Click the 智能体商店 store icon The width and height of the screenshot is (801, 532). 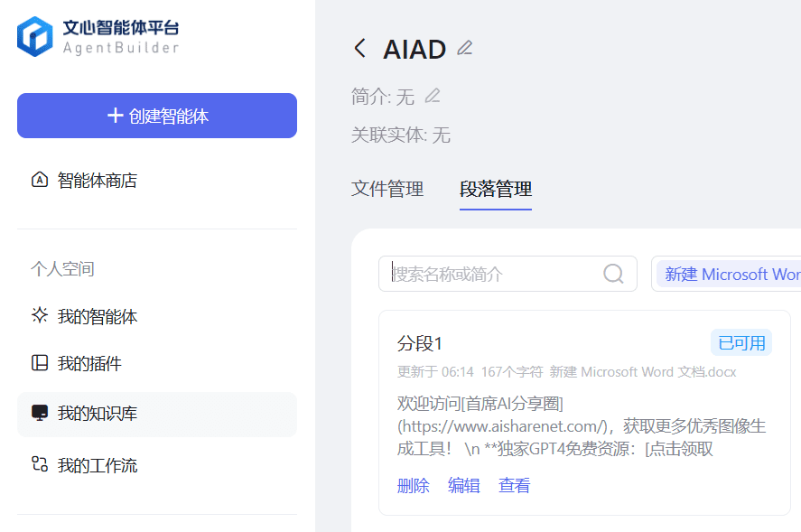point(40,180)
